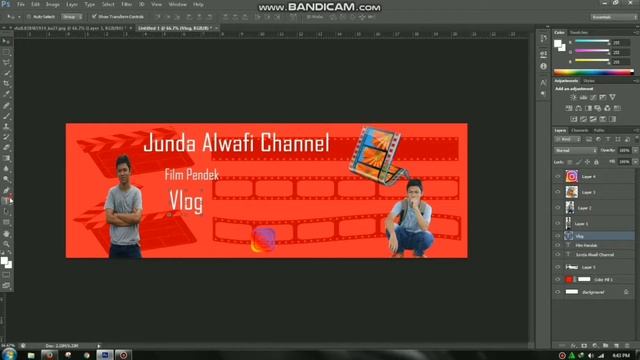The width and height of the screenshot is (640, 360).
Task: Switch to the Paths tab
Action: click(599, 130)
